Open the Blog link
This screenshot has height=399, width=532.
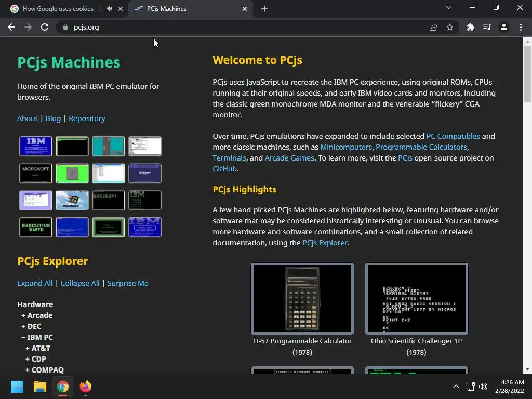53,118
